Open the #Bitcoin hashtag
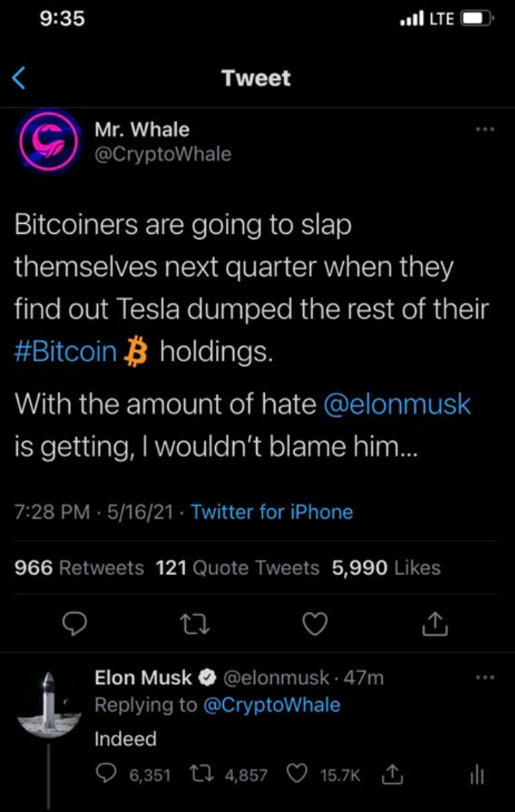This screenshot has height=812, width=515. pos(65,353)
